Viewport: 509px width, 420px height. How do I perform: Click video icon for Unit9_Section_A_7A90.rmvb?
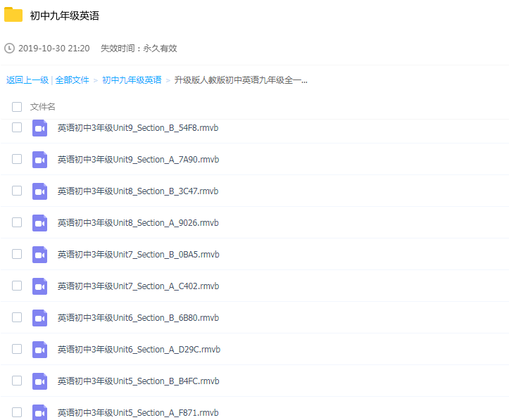coord(39,160)
